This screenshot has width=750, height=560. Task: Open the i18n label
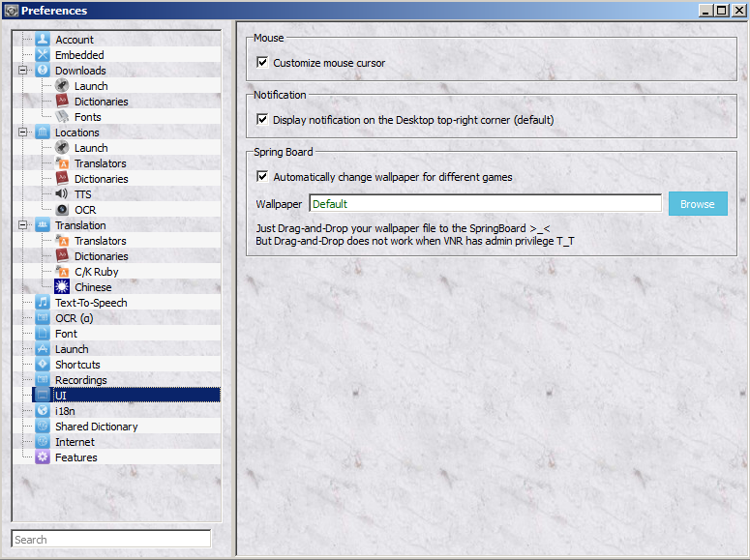tap(65, 411)
